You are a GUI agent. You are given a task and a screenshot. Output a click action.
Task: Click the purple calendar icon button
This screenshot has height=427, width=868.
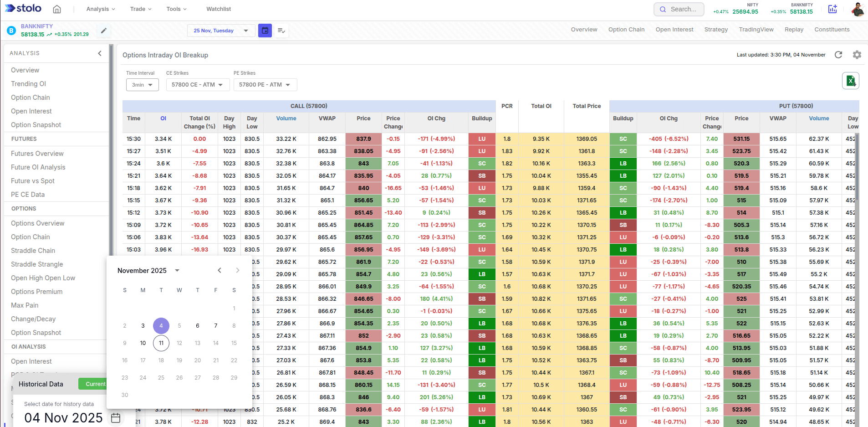pos(265,31)
